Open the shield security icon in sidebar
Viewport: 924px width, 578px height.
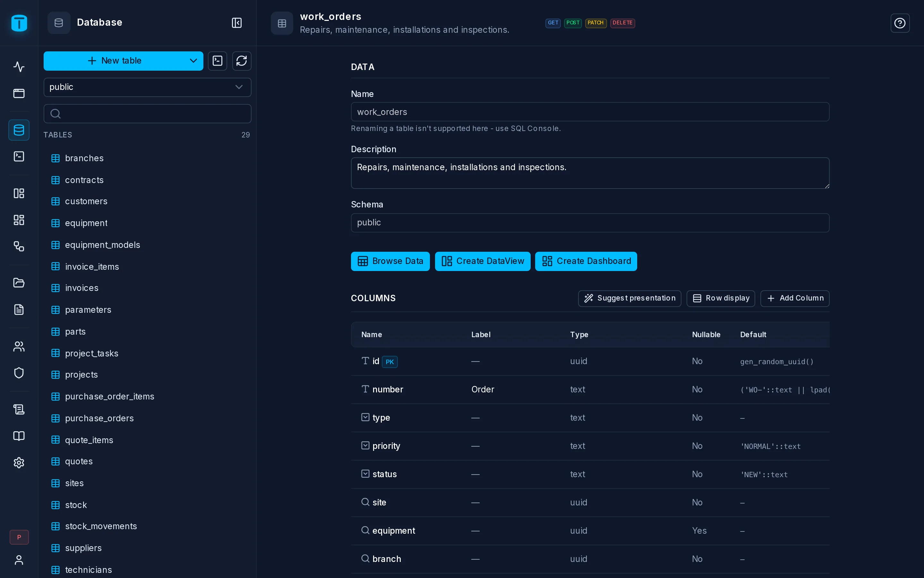pos(19,373)
